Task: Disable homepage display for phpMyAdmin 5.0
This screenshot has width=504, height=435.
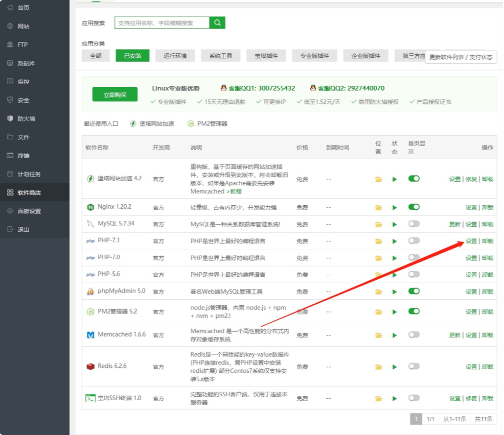Action: pos(413,291)
